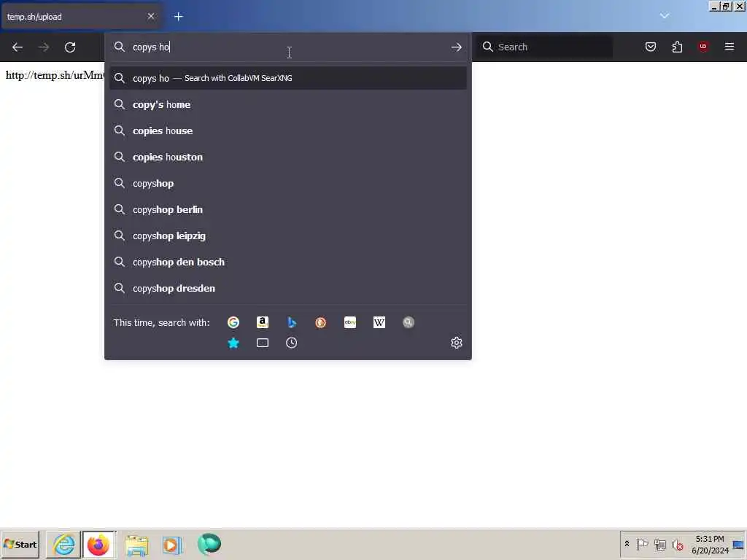Search this time with Google icon
747x560 pixels.
pyautogui.click(x=233, y=322)
